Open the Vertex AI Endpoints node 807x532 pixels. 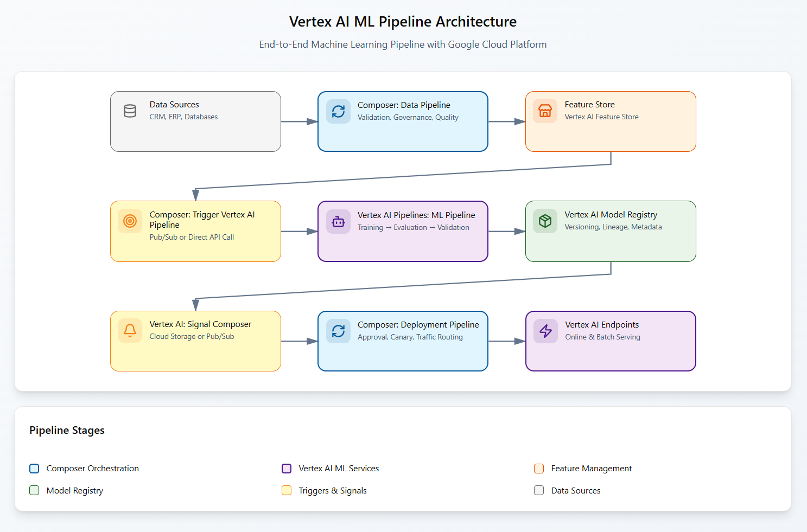click(x=610, y=341)
